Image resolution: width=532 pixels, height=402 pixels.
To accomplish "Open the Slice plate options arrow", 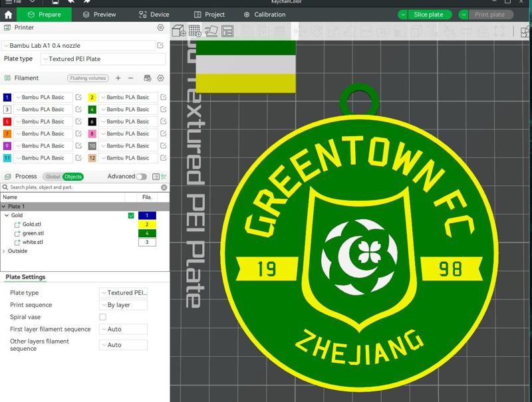I will coord(403,15).
